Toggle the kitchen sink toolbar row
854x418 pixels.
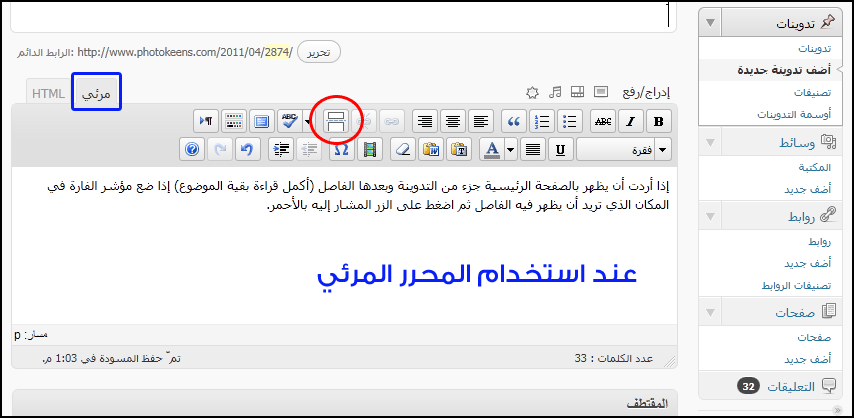pyautogui.click(x=234, y=121)
